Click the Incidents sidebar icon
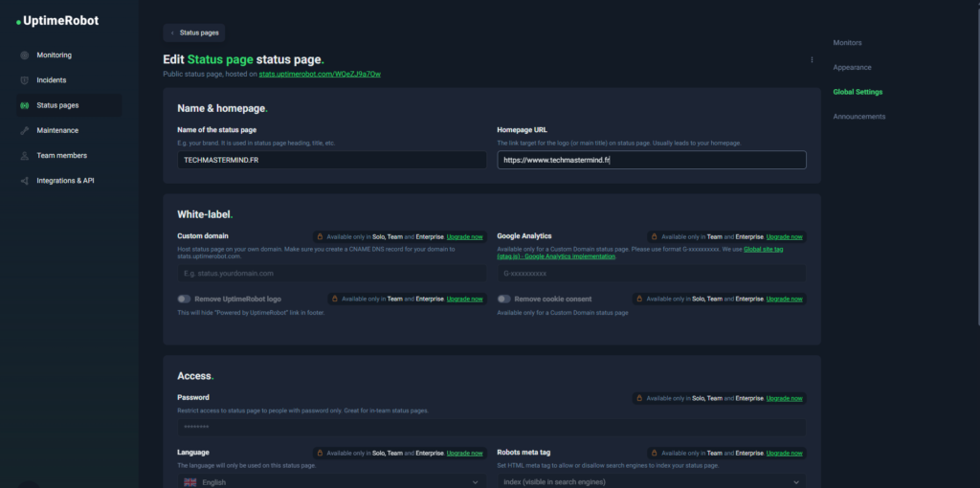 point(24,80)
